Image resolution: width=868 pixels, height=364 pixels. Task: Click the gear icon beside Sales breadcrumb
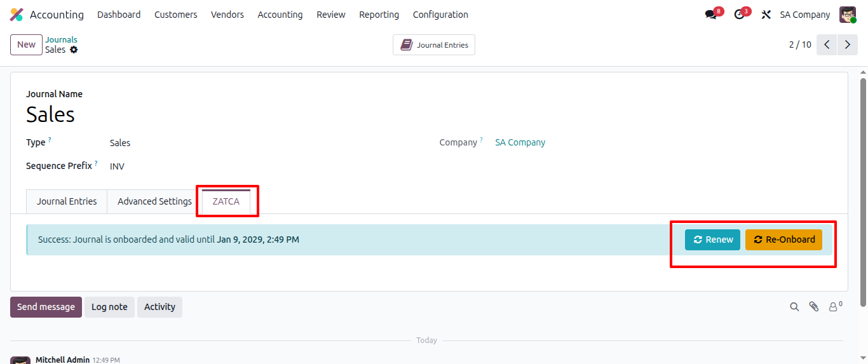pyautogui.click(x=74, y=50)
